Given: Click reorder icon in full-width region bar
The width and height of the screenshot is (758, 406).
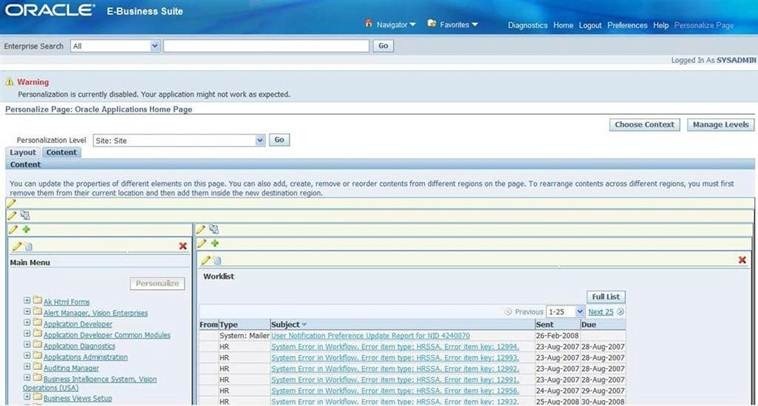Looking at the screenshot, I should pyautogui.click(x=25, y=216).
